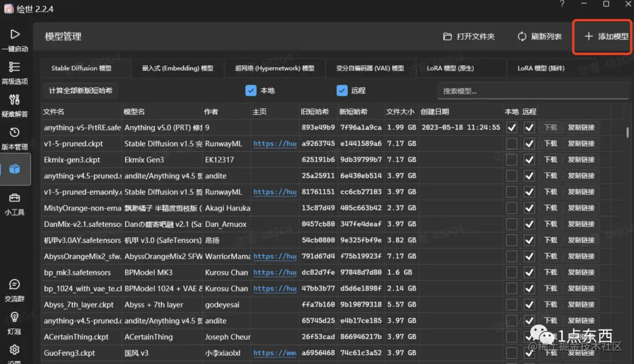The image size is (634, 364).
Task: Click 下载 for AbyssOrangeMix2_sfw row
Action: (x=550, y=256)
